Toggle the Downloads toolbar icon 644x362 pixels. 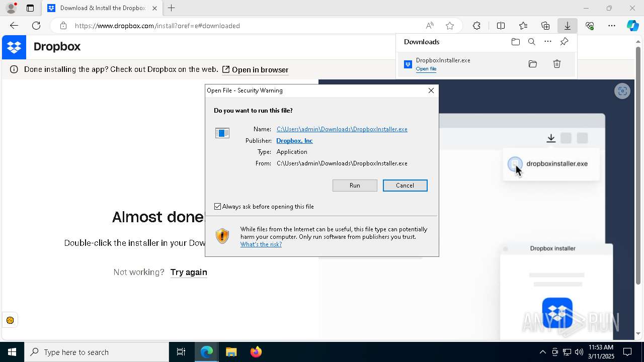click(x=567, y=26)
